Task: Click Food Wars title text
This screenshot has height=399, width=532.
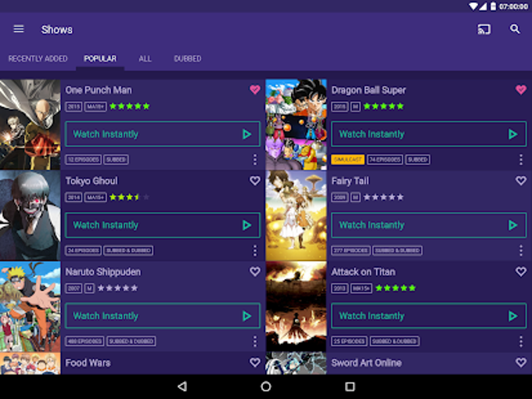Action: click(88, 363)
